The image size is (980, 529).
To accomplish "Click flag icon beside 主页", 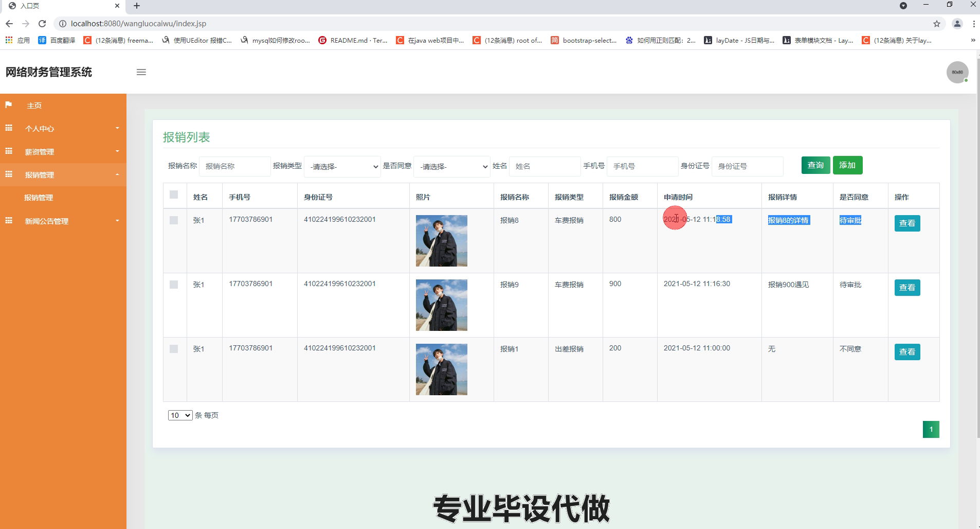I will [8, 104].
